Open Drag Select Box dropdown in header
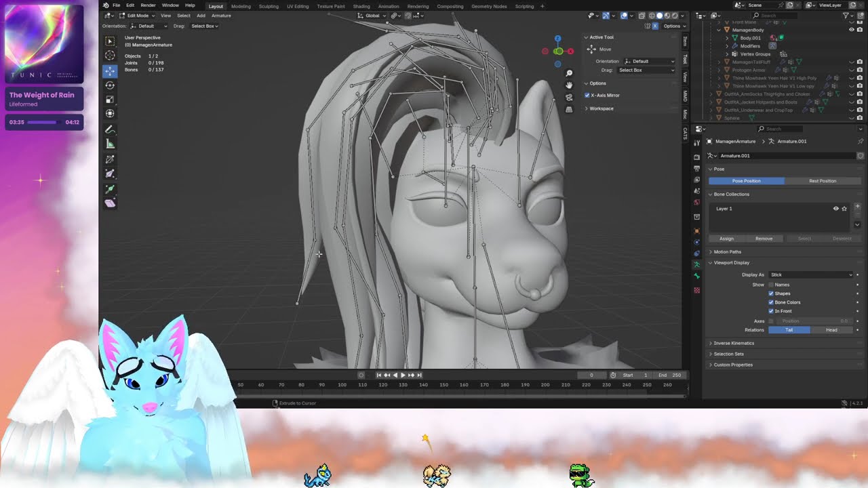Viewport: 868px width, 488px height. click(205, 26)
